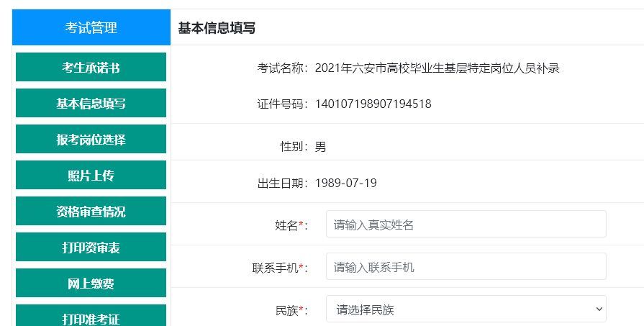Screen dimensions: 644x326
Task: View 资格审查情况 from the sidebar
Action: [x=91, y=212]
